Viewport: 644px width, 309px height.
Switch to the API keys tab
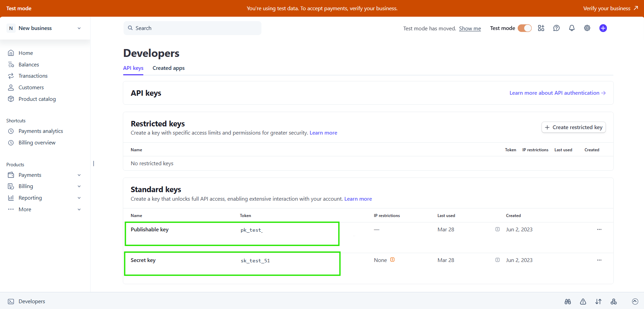click(x=133, y=68)
